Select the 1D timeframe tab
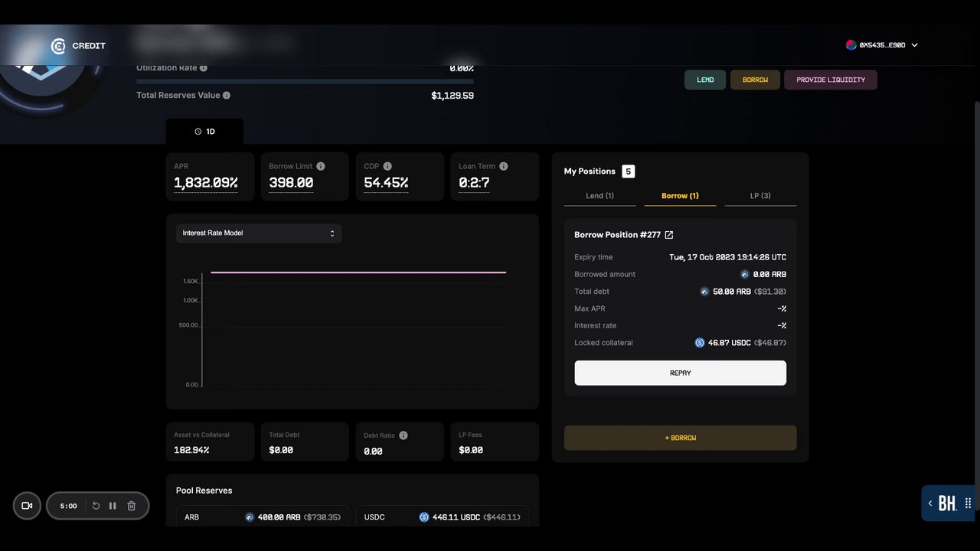The height and width of the screenshot is (551, 980). pyautogui.click(x=204, y=132)
